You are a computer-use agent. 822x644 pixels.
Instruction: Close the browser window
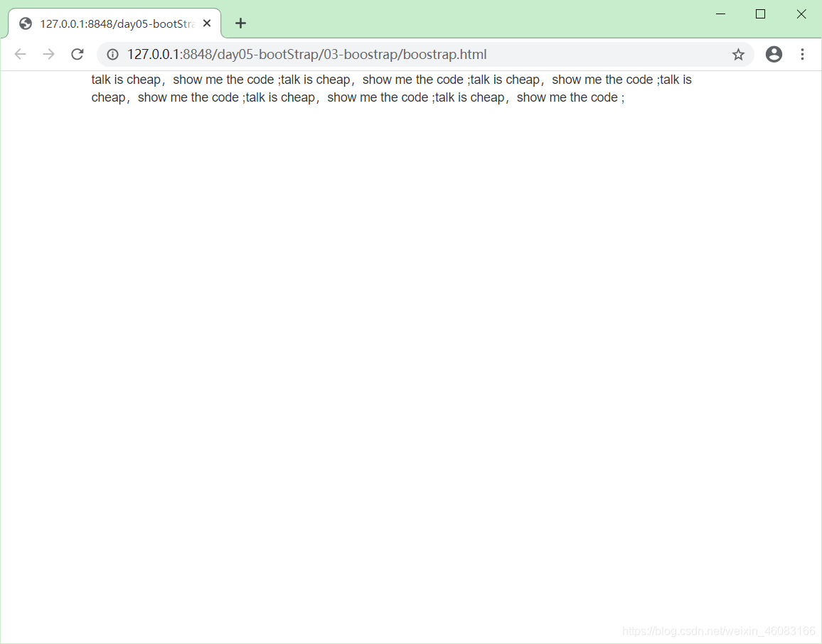pos(801,14)
